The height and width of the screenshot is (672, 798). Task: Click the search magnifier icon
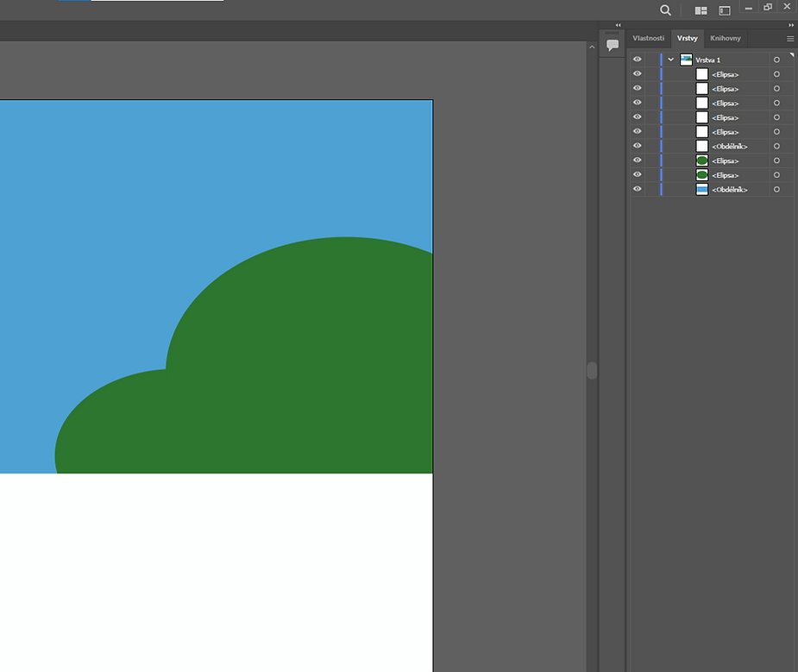click(665, 10)
